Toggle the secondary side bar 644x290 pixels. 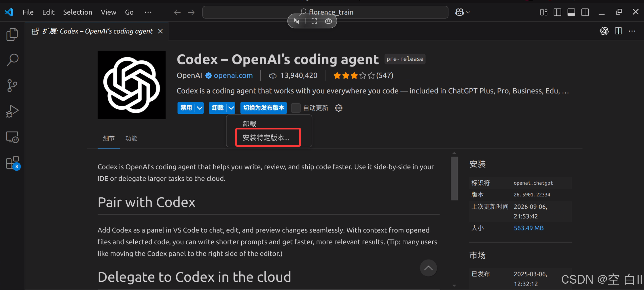(585, 12)
